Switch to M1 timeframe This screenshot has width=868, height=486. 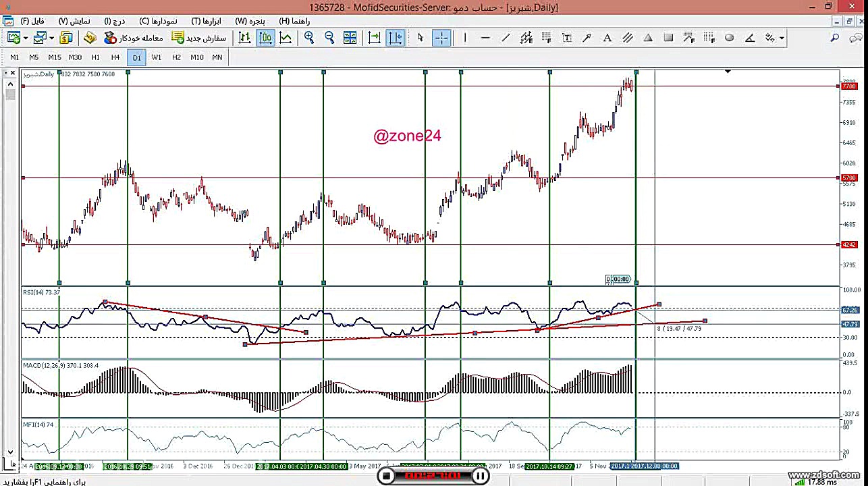[14, 57]
